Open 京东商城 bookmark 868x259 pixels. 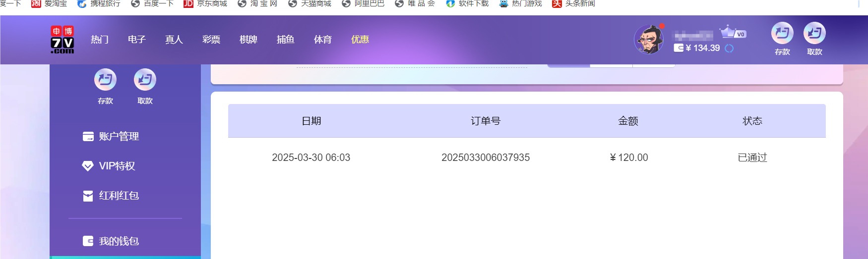pyautogui.click(x=205, y=3)
